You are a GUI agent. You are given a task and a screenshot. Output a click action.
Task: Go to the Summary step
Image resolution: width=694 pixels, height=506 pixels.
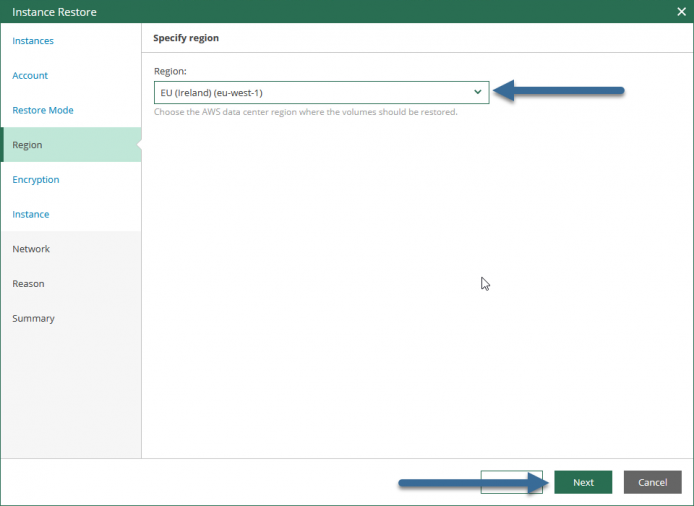tap(34, 318)
